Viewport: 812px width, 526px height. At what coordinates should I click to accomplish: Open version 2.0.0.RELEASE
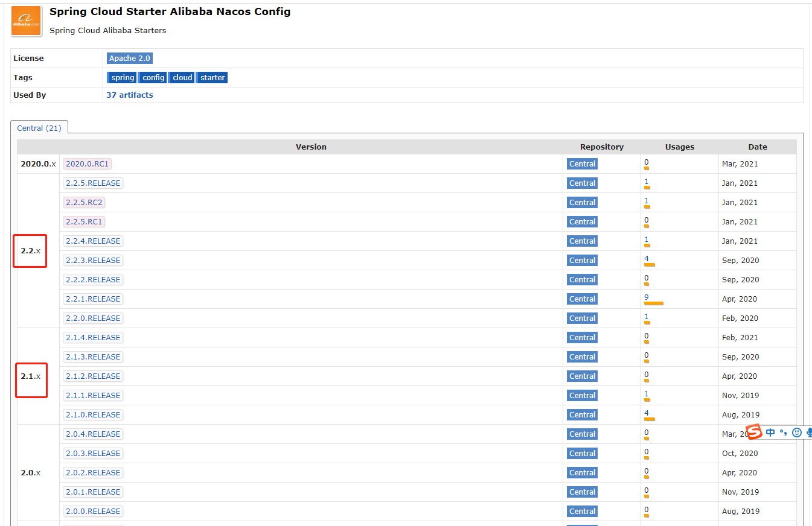93,512
